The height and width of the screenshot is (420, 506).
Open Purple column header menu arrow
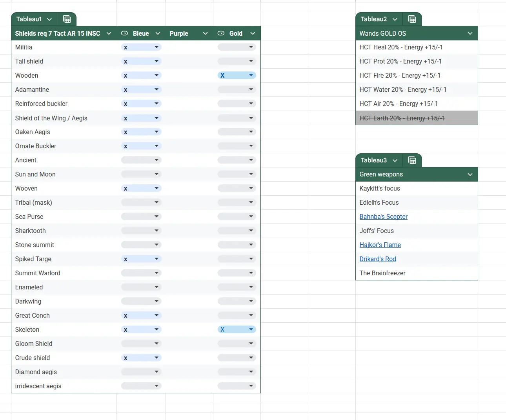coord(205,33)
